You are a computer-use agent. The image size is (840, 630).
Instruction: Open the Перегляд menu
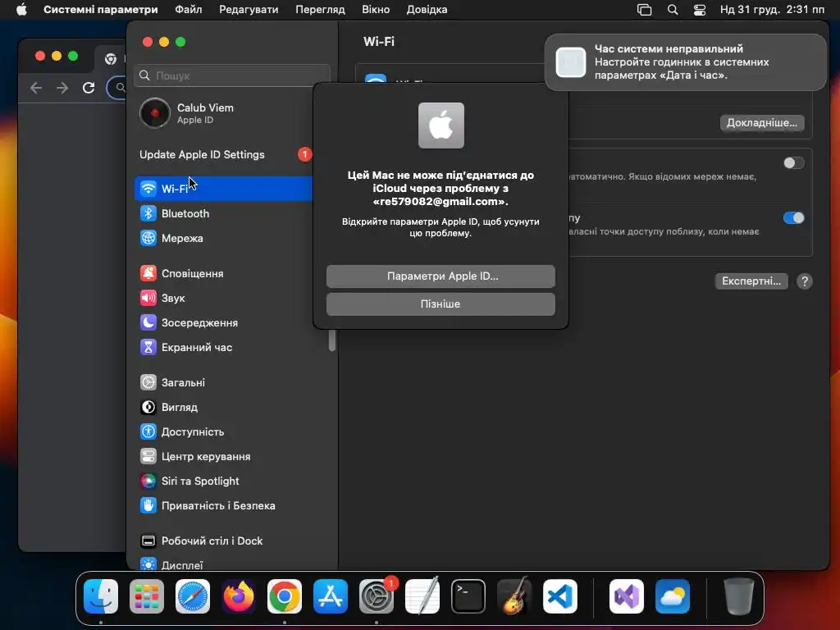point(321,10)
